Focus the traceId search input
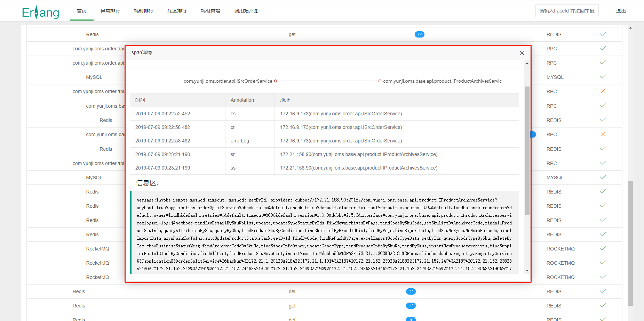The image size is (644, 321). click(x=567, y=11)
